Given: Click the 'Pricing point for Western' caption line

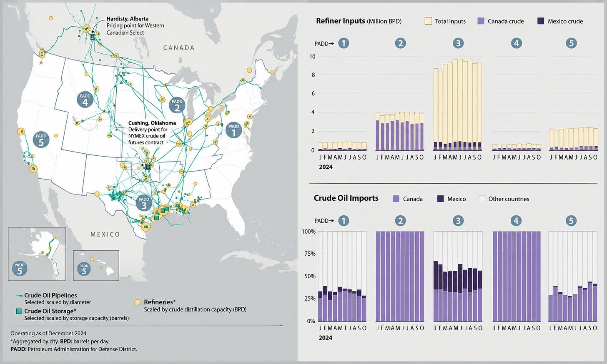Looking at the screenshot, I should click(x=135, y=25).
